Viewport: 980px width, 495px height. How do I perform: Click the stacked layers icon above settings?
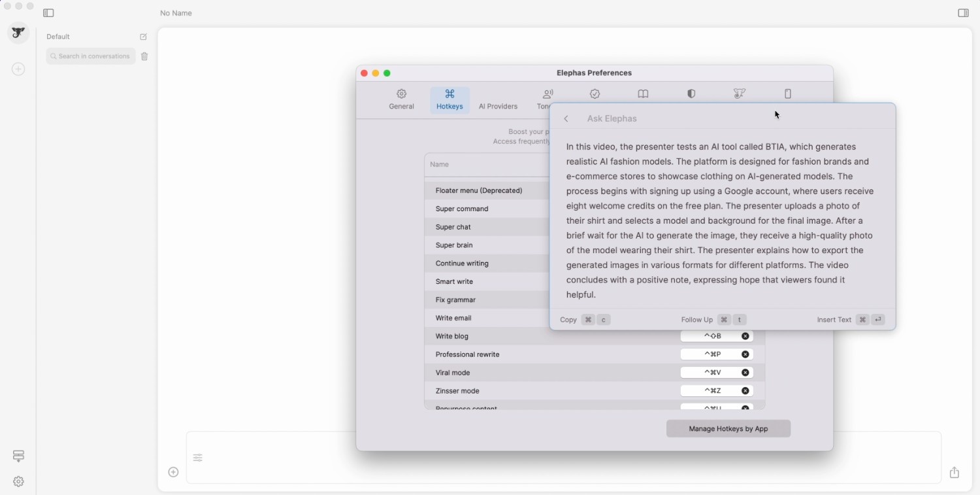tap(18, 456)
